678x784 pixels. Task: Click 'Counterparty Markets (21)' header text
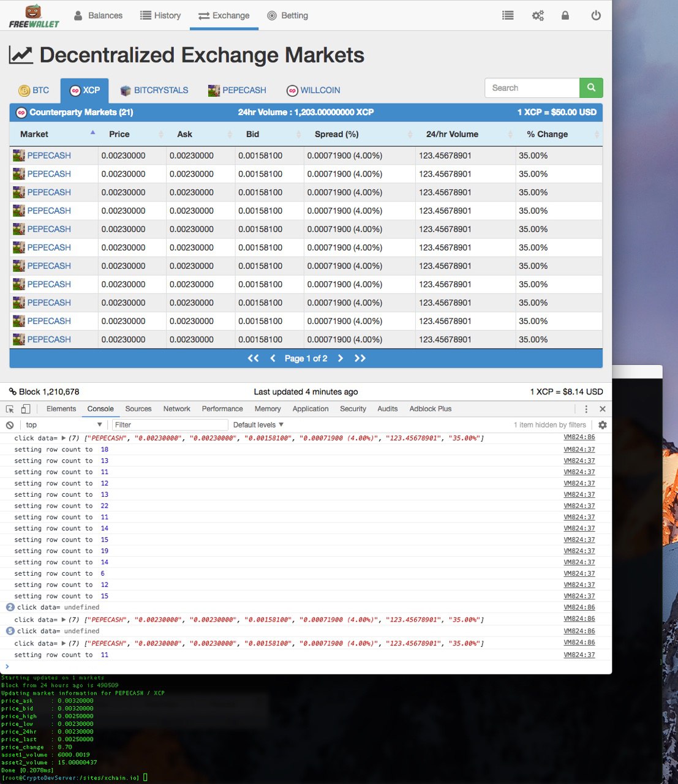point(81,112)
